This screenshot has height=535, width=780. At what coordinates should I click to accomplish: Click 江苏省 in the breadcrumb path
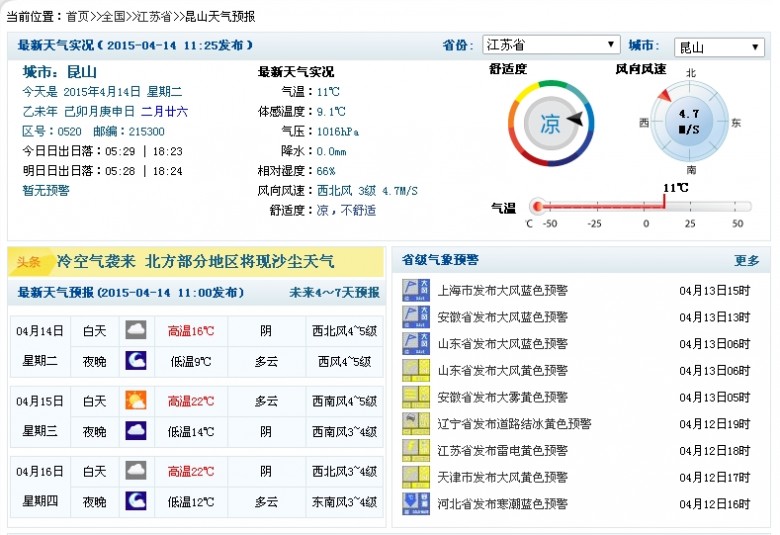(154, 16)
